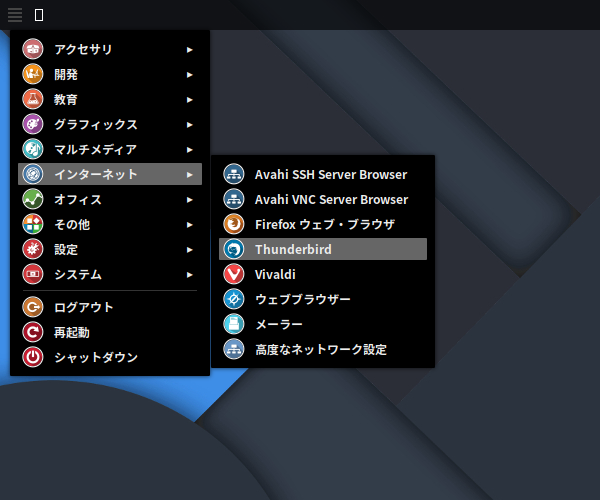
Task: Open the オフィス menu category
Action: point(110,199)
